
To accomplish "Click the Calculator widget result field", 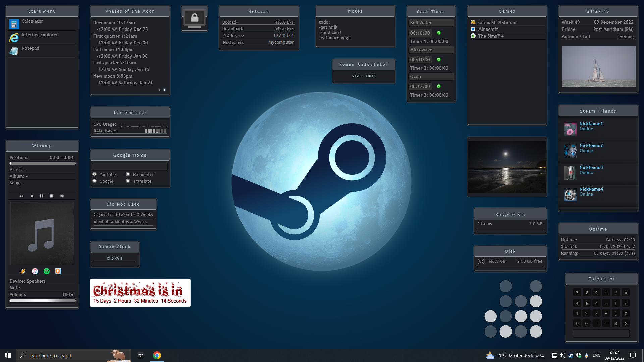I will [601, 334].
